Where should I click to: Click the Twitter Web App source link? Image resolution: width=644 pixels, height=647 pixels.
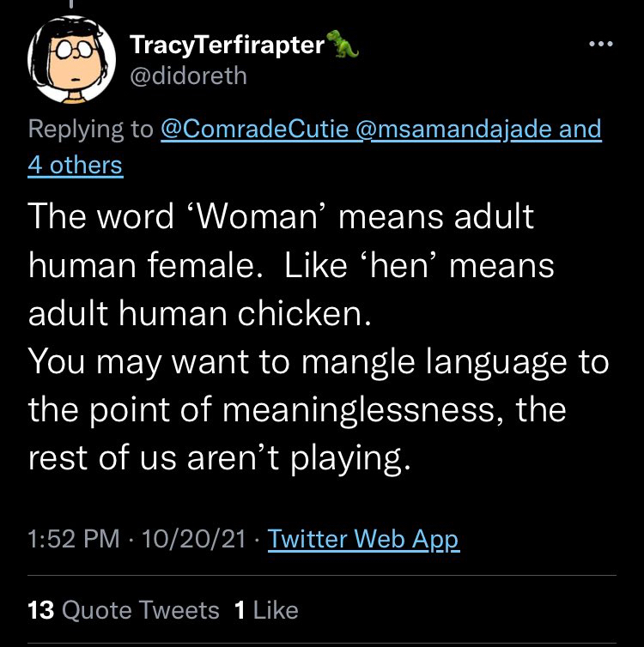pyautogui.click(x=363, y=540)
